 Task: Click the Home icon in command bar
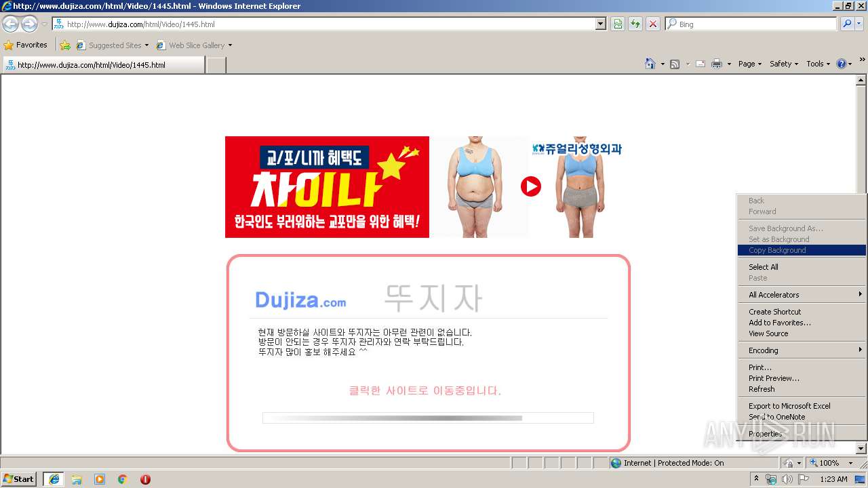coord(650,64)
